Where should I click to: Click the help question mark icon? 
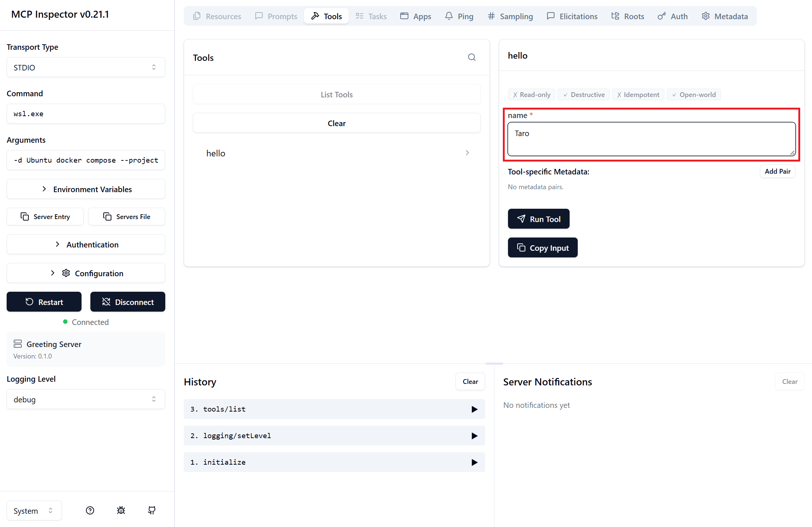pyautogui.click(x=90, y=510)
